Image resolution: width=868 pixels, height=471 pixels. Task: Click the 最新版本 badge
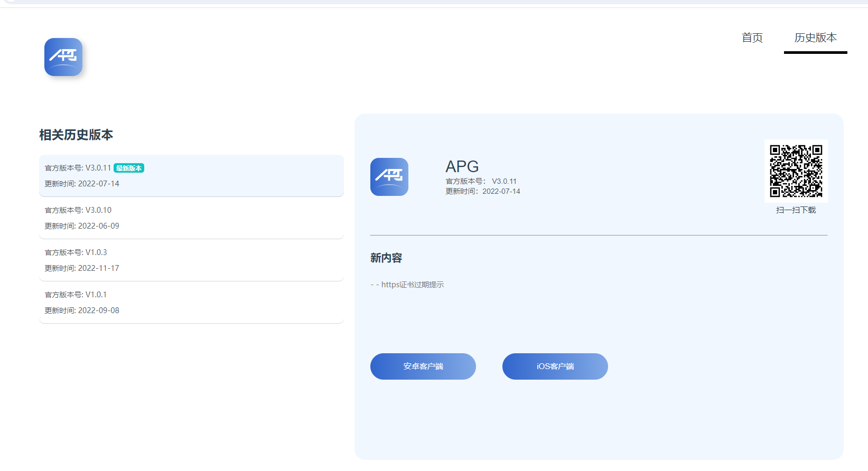[x=129, y=168]
